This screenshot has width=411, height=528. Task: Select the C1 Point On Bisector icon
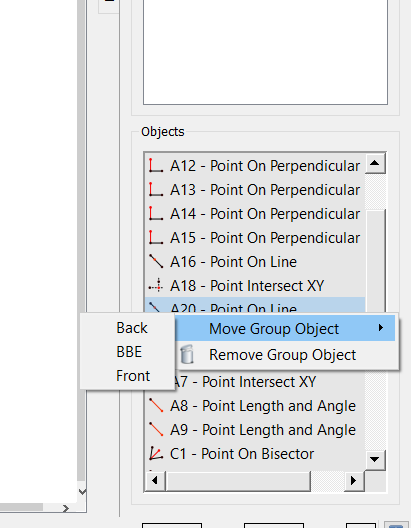[156, 454]
